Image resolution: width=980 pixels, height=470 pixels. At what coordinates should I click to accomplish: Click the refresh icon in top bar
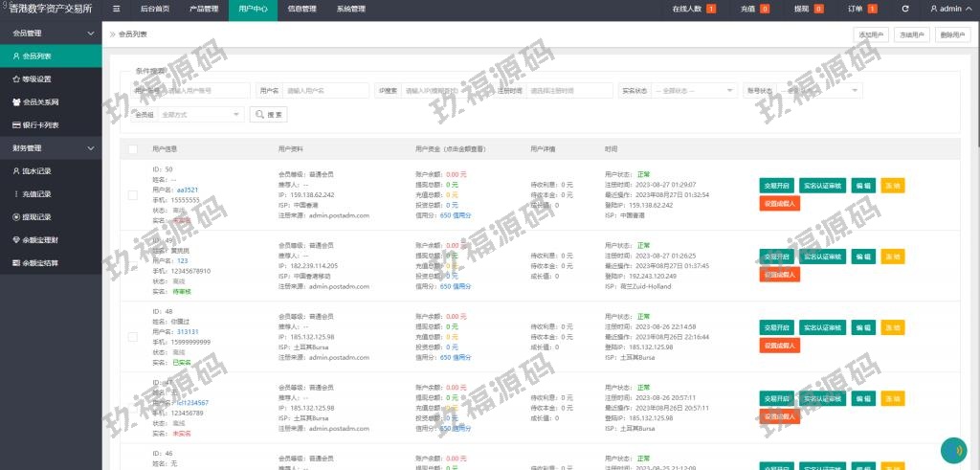[x=905, y=9]
